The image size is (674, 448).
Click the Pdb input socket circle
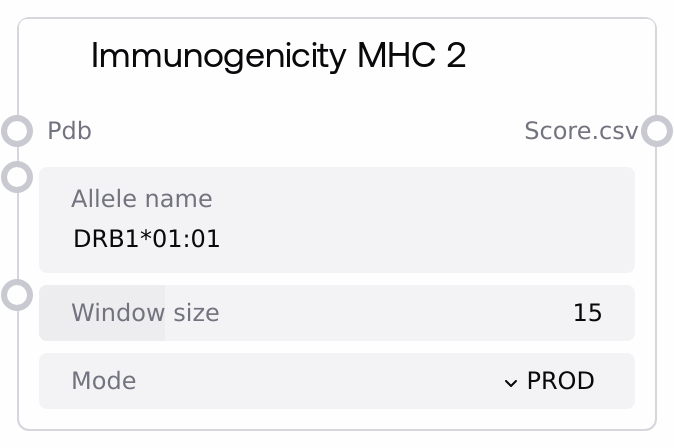[x=18, y=131]
